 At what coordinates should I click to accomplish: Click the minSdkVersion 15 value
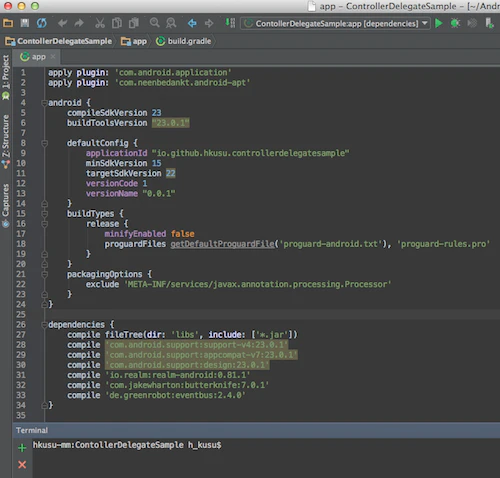tap(156, 163)
